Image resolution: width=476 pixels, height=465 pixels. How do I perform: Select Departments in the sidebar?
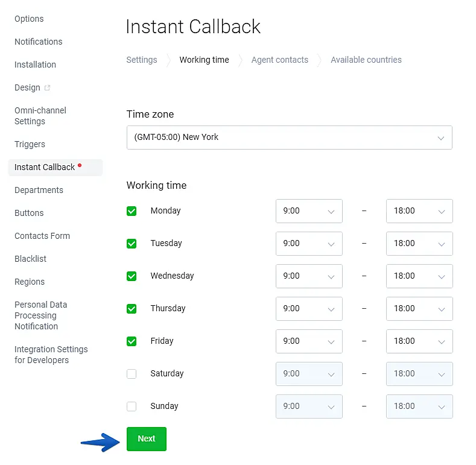[x=39, y=190]
